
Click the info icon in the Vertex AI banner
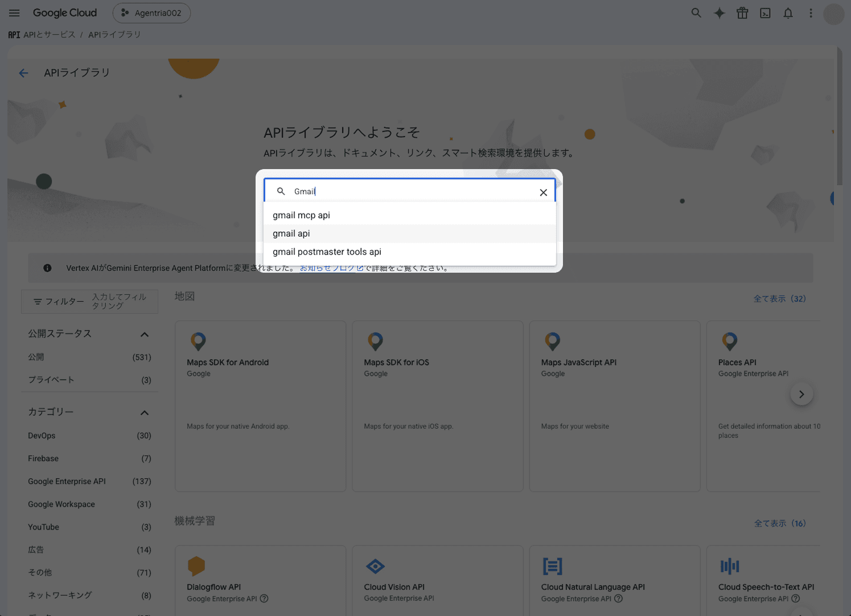[47, 268]
